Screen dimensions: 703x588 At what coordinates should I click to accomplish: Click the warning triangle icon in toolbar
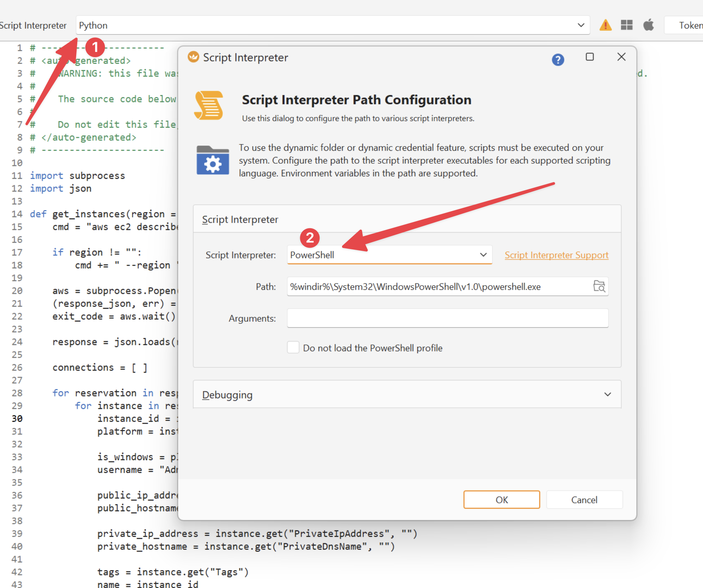605,25
